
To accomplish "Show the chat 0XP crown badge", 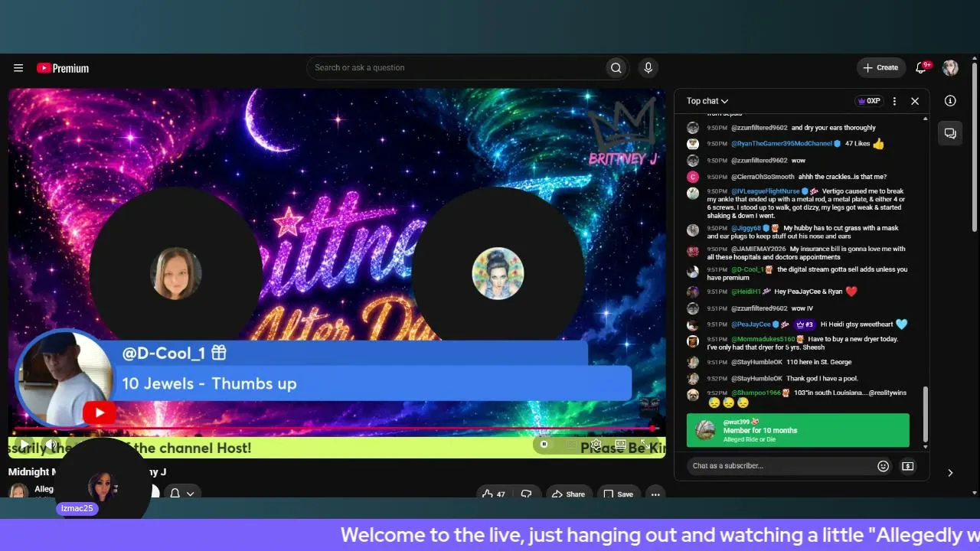I will (x=869, y=101).
